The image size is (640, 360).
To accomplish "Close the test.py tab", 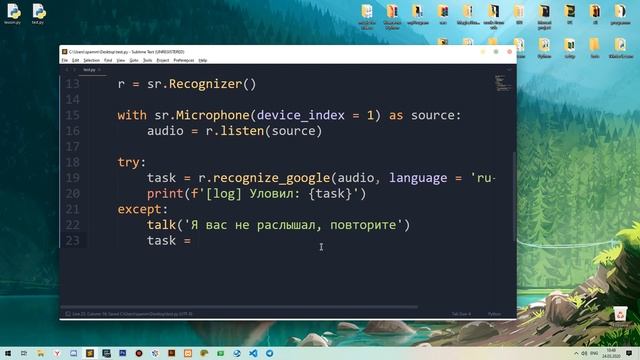I will 99,70.
